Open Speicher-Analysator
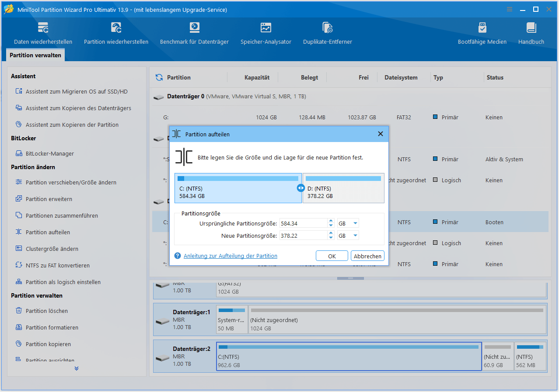The height and width of the screenshot is (392, 559). [x=266, y=34]
